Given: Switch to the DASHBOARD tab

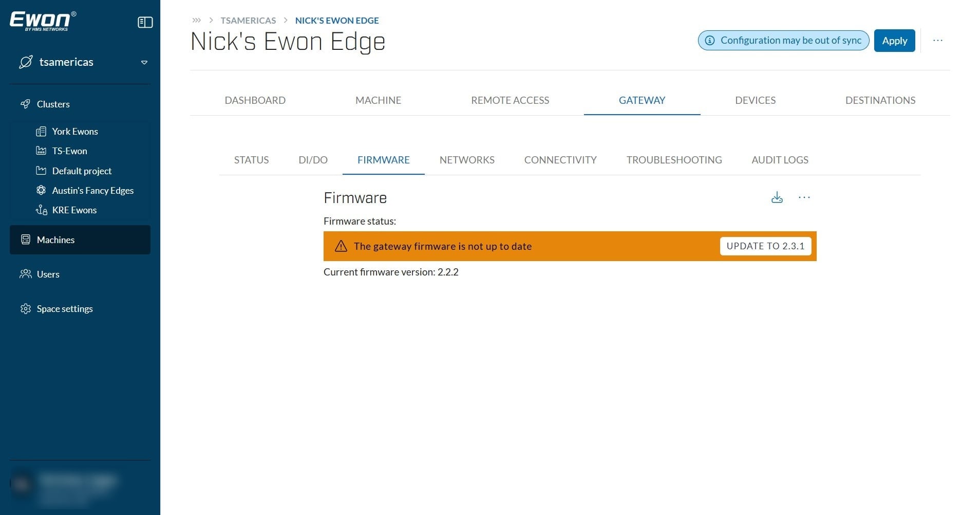Looking at the screenshot, I should (255, 100).
